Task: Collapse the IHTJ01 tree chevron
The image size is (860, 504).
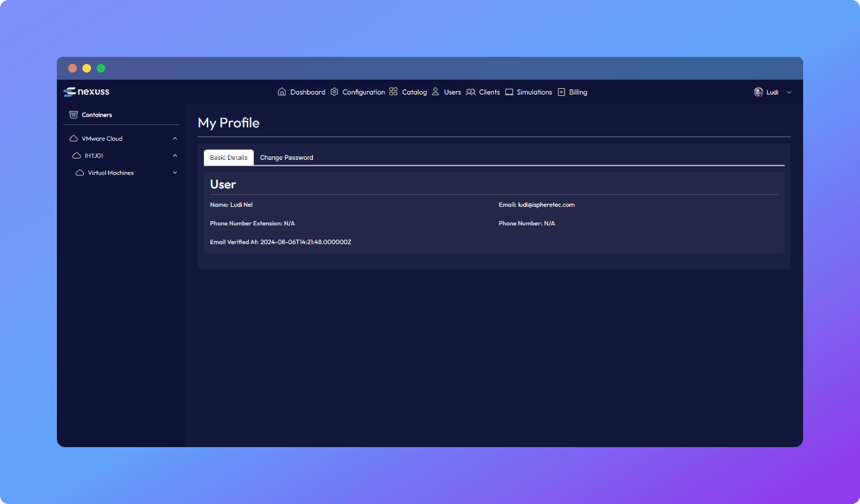Action: [x=175, y=156]
